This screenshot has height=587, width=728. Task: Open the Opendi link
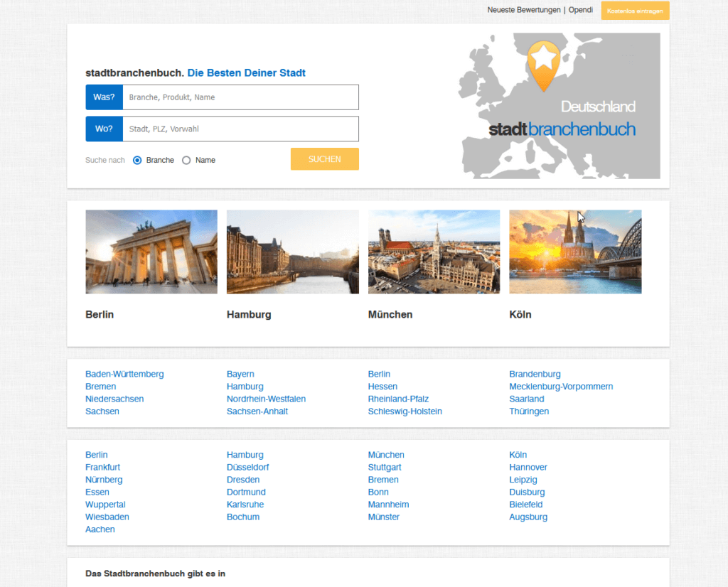point(580,10)
